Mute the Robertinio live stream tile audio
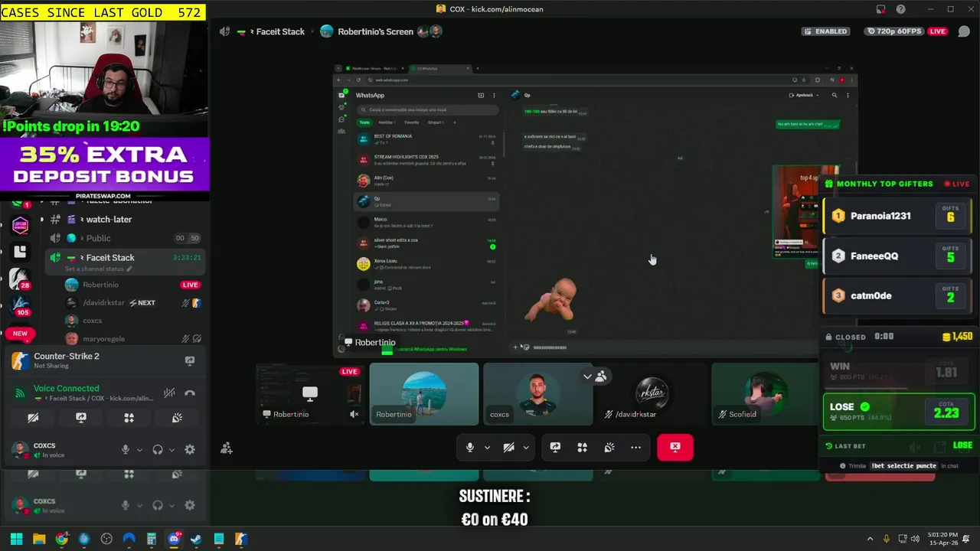This screenshot has width=980, height=551. (x=354, y=414)
